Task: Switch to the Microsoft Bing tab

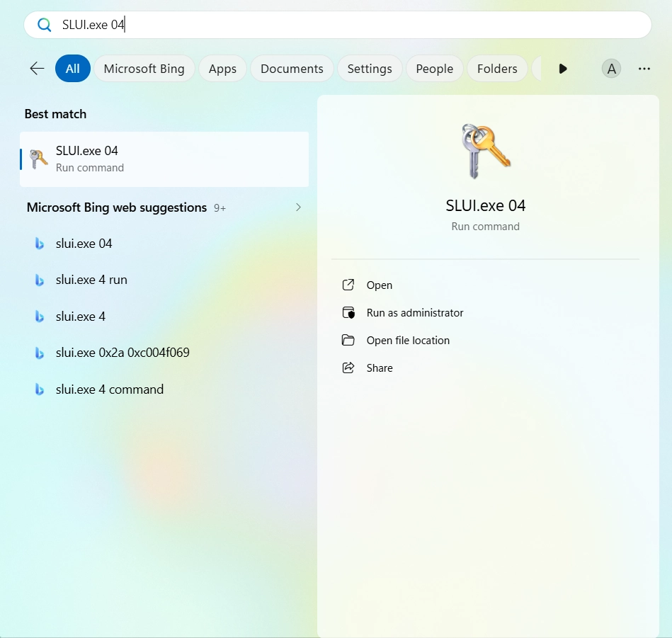Action: pos(144,69)
